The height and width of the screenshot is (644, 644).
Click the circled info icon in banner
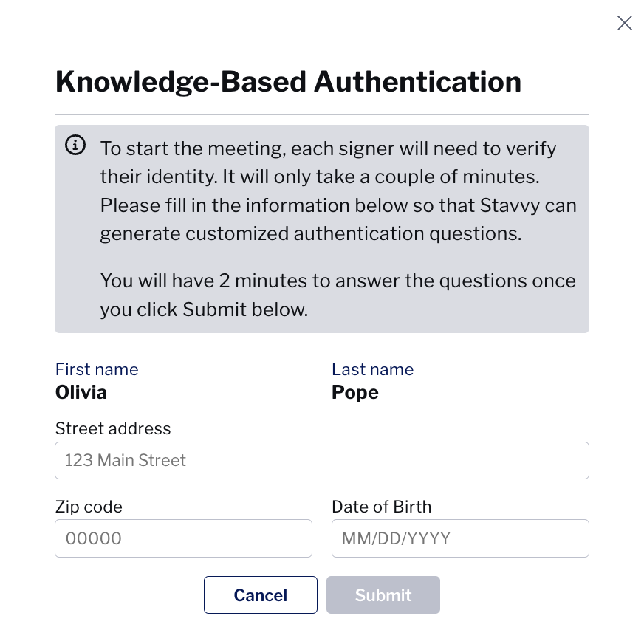pos(75,145)
